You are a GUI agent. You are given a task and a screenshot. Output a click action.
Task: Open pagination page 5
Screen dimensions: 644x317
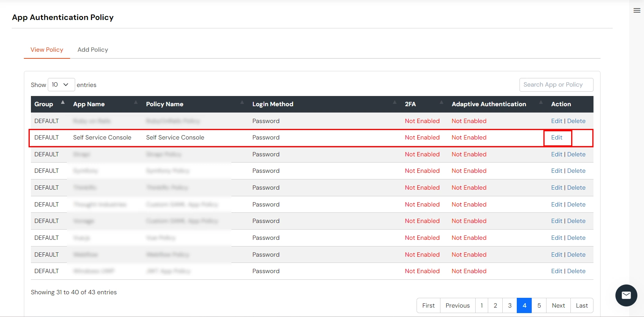pyautogui.click(x=539, y=306)
